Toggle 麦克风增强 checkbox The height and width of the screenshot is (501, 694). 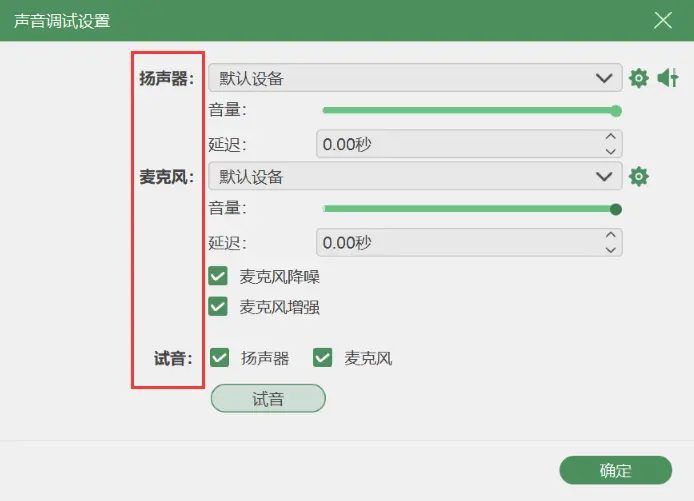coord(218,306)
